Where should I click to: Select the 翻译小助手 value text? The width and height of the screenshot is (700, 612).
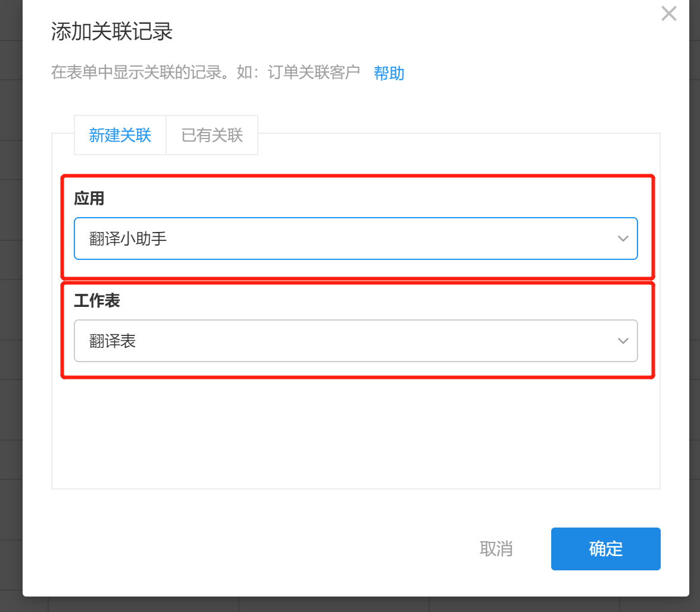tap(128, 239)
